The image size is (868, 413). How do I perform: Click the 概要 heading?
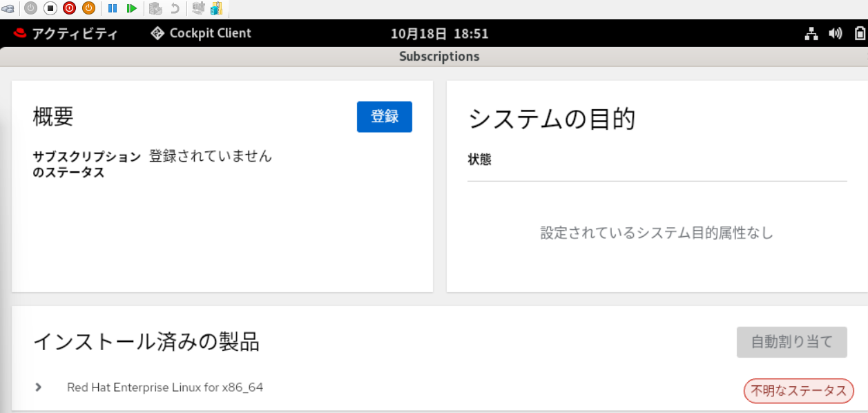click(x=53, y=117)
